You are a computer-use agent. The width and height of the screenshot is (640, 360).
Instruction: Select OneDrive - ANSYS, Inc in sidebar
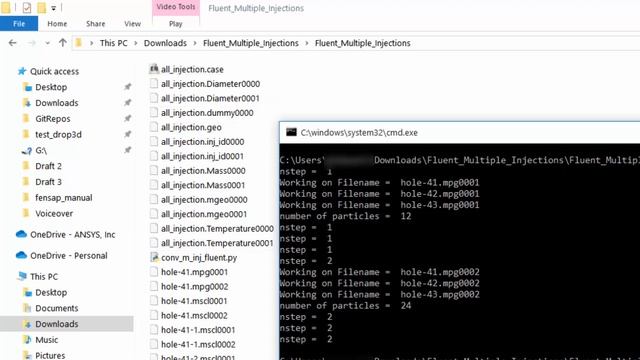pos(73,235)
